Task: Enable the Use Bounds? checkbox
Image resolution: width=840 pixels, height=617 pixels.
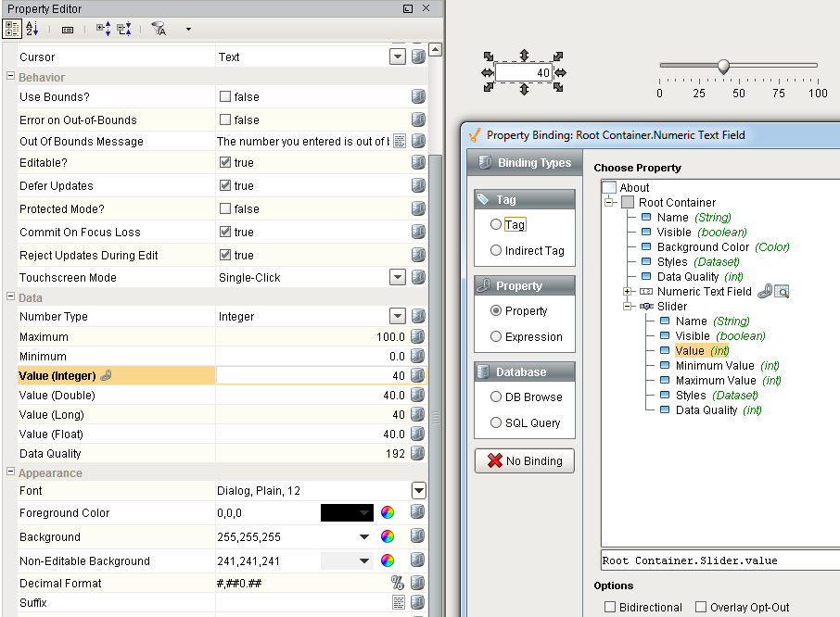Action: (x=224, y=97)
